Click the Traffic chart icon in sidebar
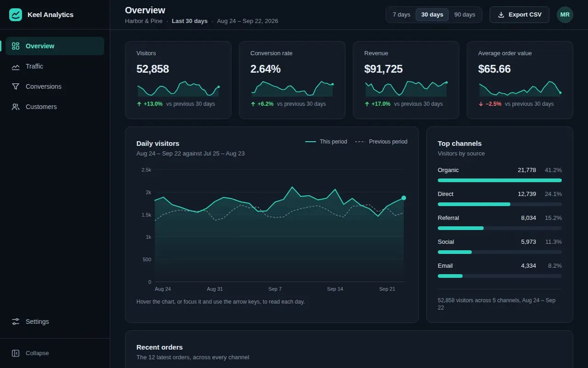This screenshot has width=588, height=368. [x=16, y=66]
